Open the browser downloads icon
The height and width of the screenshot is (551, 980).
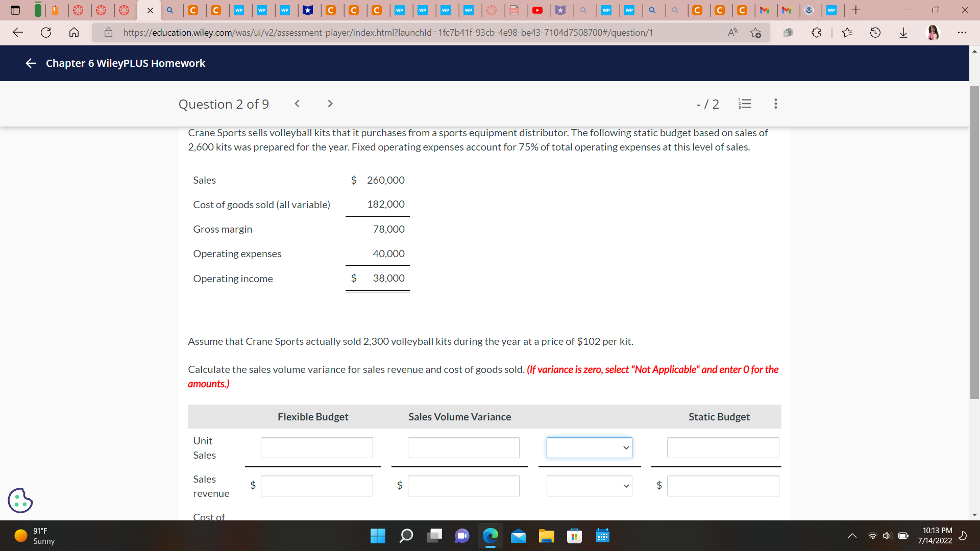(x=903, y=33)
